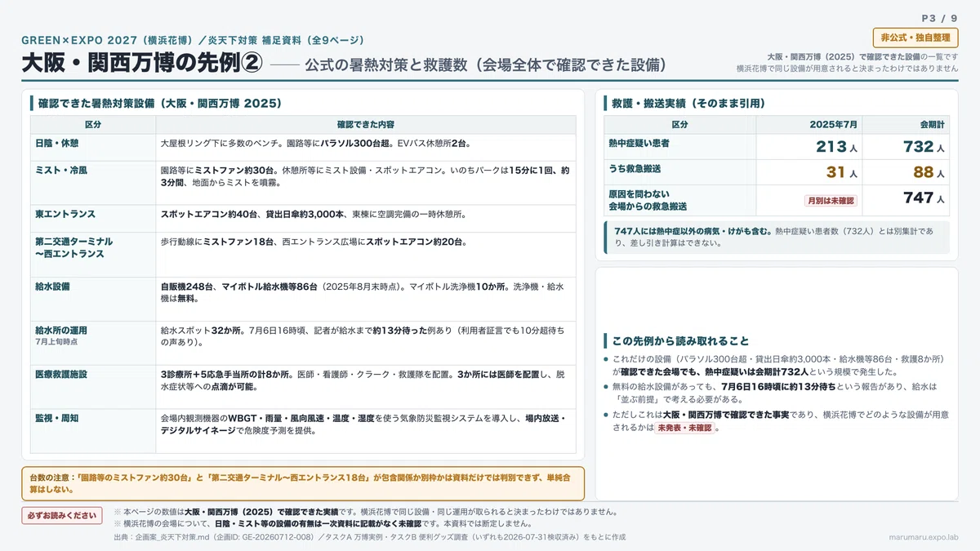The width and height of the screenshot is (980, 551).
Task: Click the うち救急搬送 row label
Action: [x=635, y=168]
